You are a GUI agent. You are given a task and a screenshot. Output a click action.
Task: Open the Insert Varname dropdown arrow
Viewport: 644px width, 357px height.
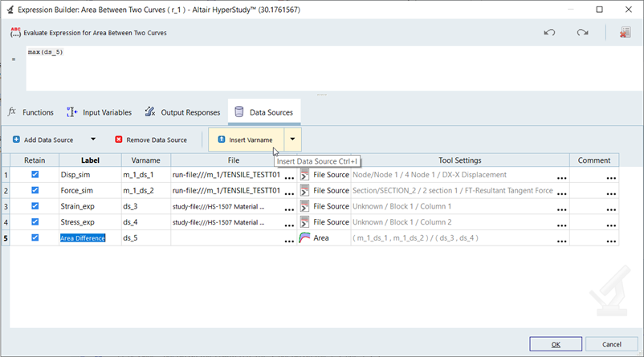(x=293, y=139)
